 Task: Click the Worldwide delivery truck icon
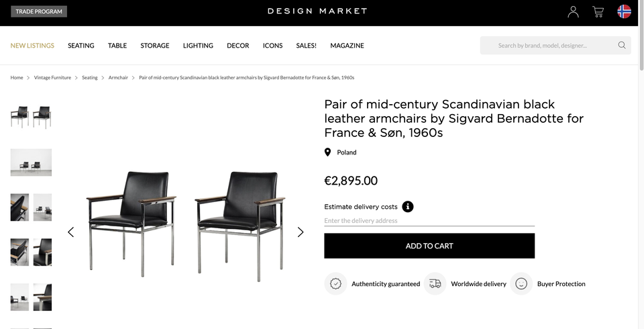pos(435,284)
